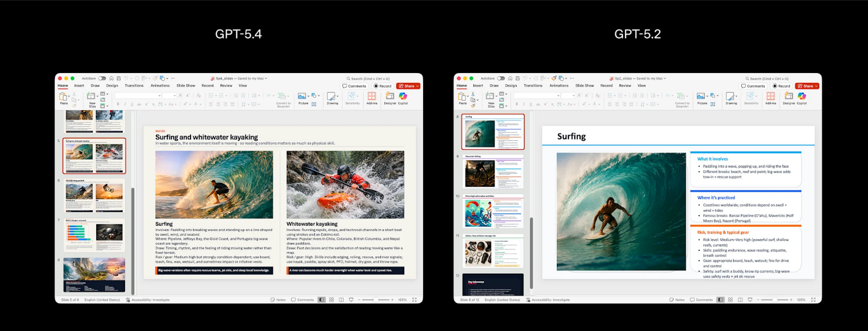Toggle AutoSave switch in the 5p4_slides window
Viewport: 868px width, 331px height.
102,78
